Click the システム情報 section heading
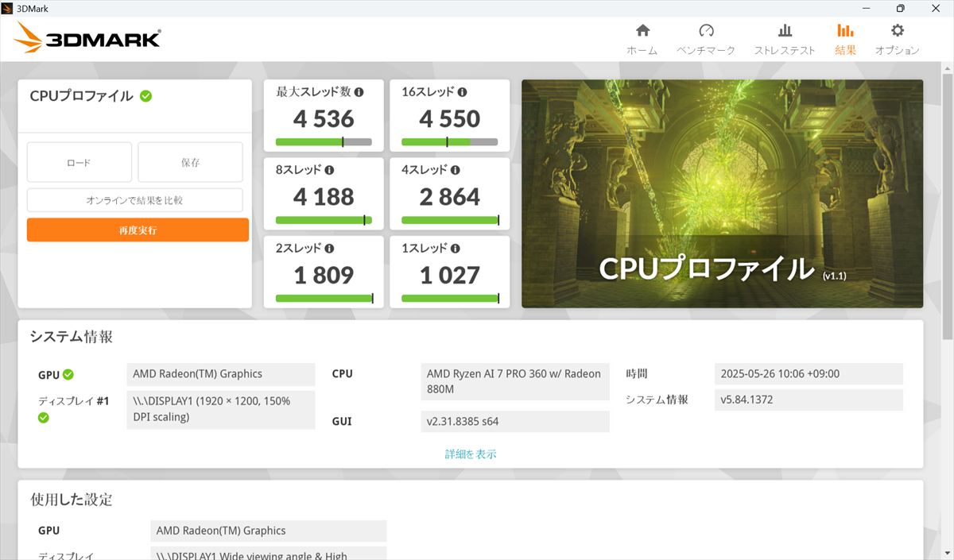The image size is (954, 560). [x=72, y=337]
